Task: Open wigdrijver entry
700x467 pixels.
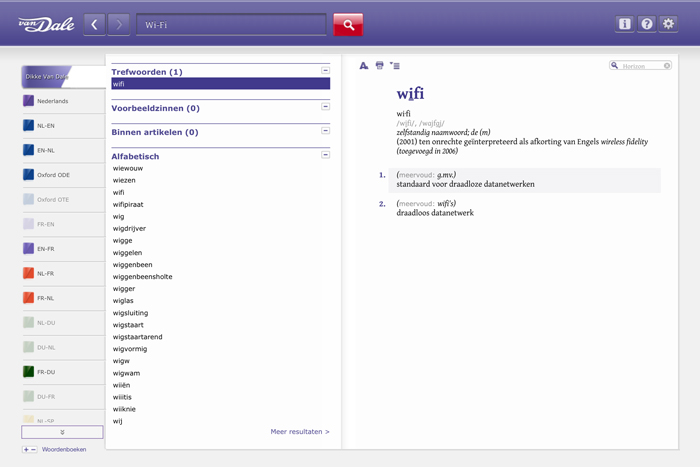Action: [129, 229]
